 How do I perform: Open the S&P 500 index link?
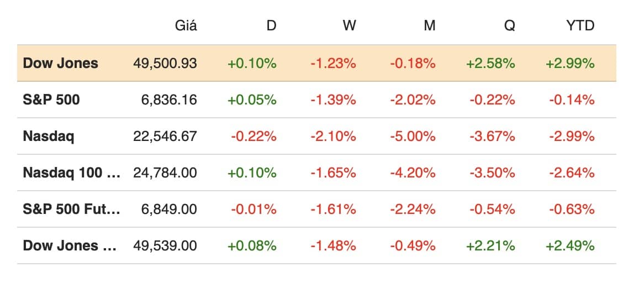tap(51, 100)
